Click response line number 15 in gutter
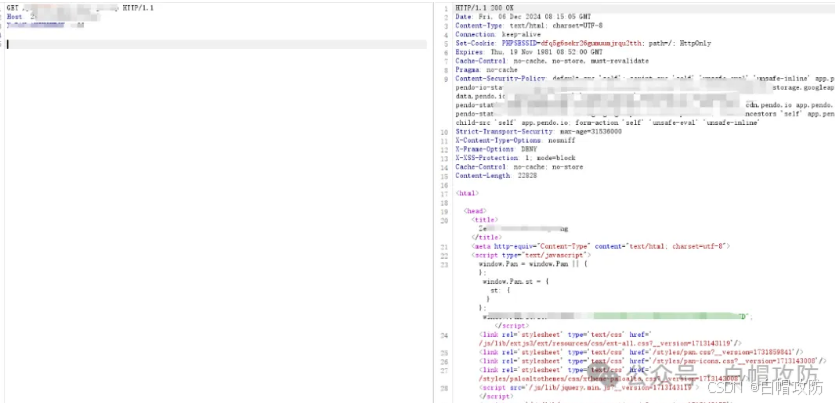Image resolution: width=835 pixels, height=403 pixels. 445,176
